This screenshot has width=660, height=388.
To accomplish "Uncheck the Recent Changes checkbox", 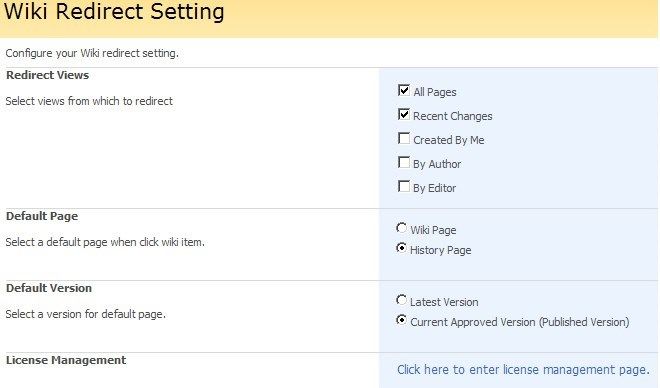I will 404,114.
